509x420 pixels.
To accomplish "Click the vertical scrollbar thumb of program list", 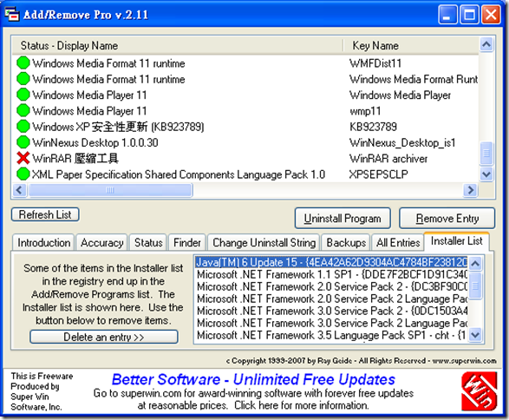I will [486, 153].
